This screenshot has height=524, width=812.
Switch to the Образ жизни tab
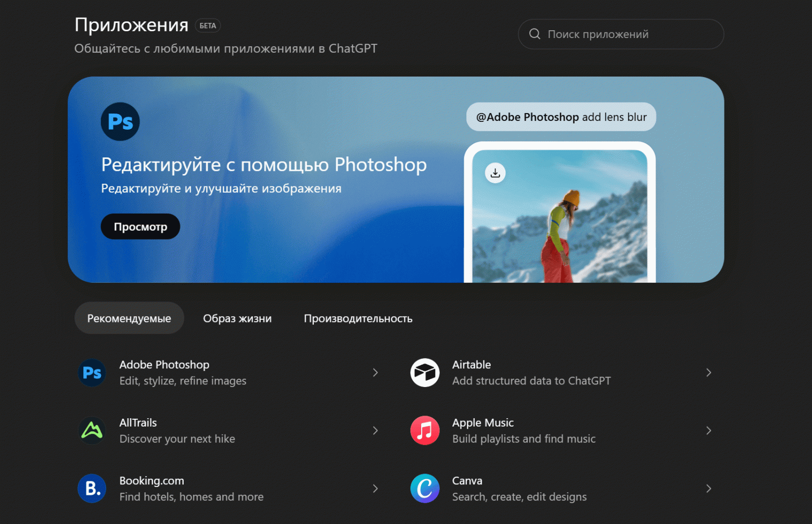point(237,318)
